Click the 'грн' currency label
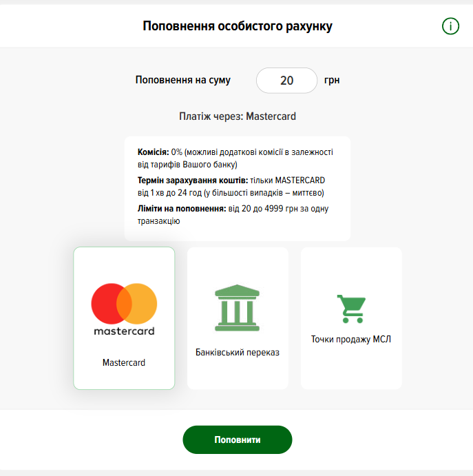Screen dimensions: 473x476 [x=332, y=80]
